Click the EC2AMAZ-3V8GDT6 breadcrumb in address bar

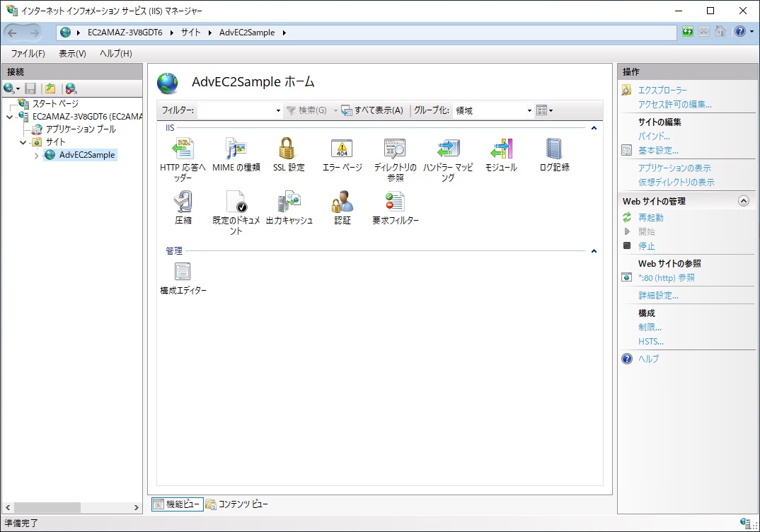[125, 33]
